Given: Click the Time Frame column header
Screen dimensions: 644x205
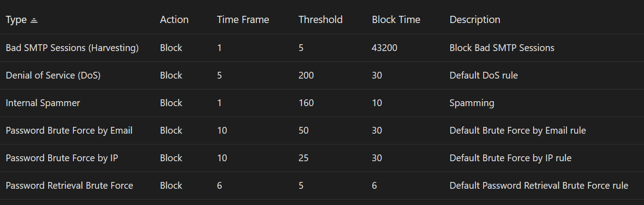Looking at the screenshot, I should [x=243, y=20].
